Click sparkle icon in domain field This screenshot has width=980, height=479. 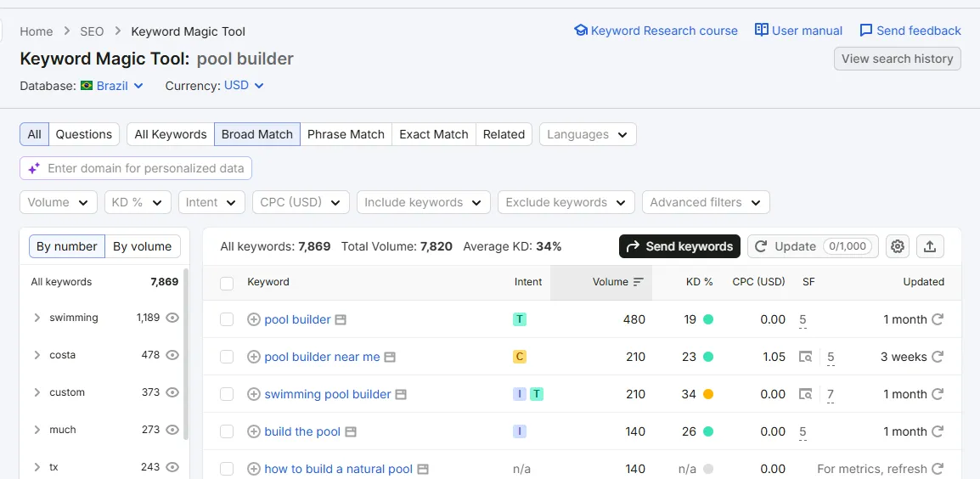[x=34, y=168]
